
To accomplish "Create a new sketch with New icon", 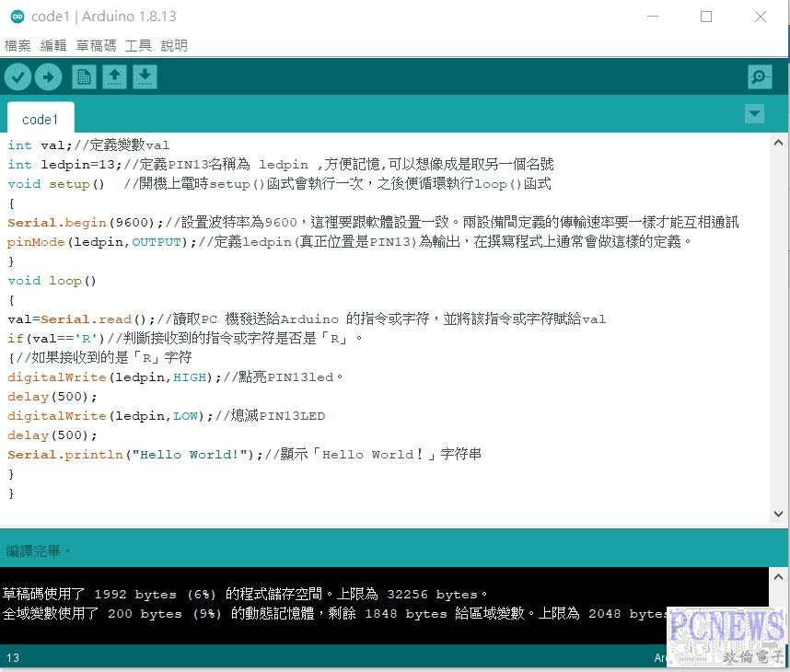I will click(84, 77).
